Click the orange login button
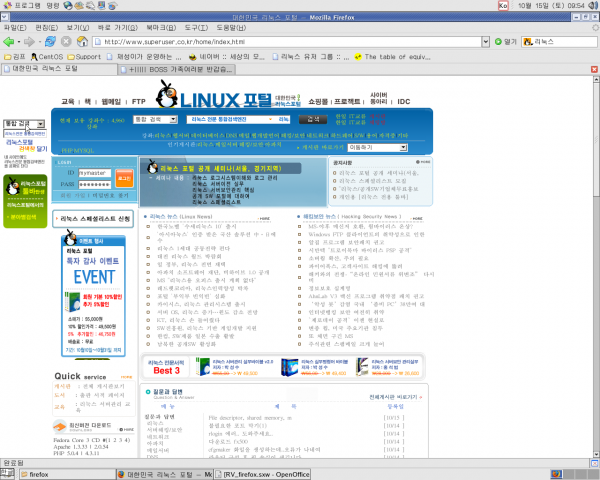The width and height of the screenshot is (600, 480). [124, 178]
